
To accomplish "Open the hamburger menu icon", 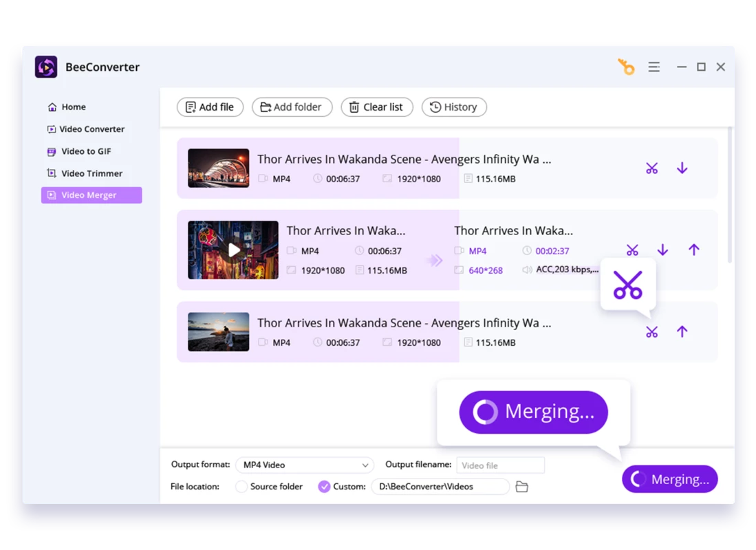I will (654, 67).
